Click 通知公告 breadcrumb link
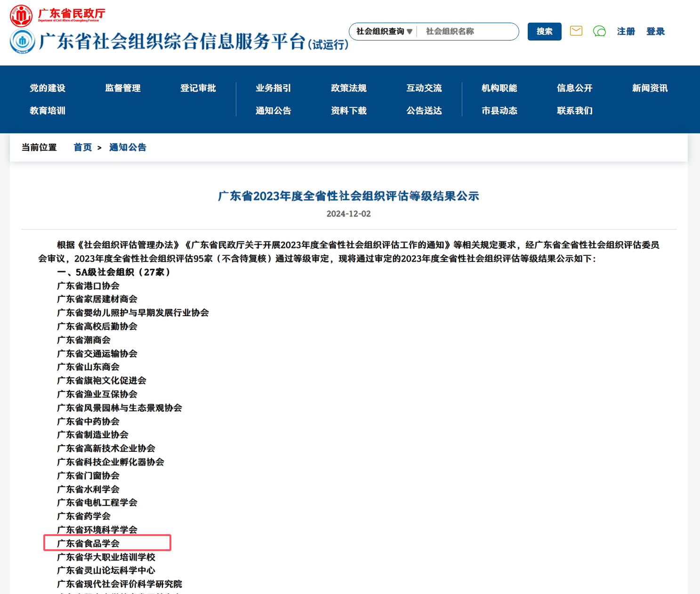 pyautogui.click(x=128, y=147)
